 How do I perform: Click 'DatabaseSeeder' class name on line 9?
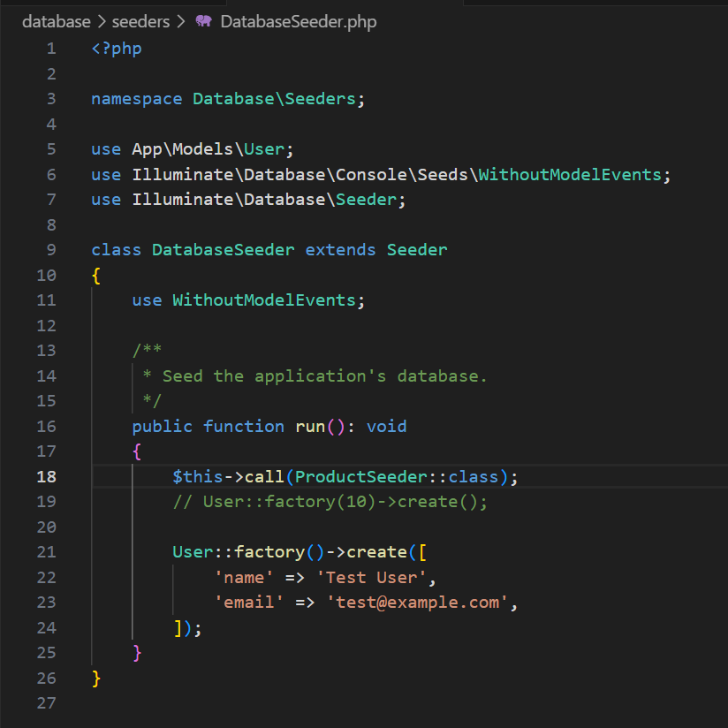(x=224, y=250)
